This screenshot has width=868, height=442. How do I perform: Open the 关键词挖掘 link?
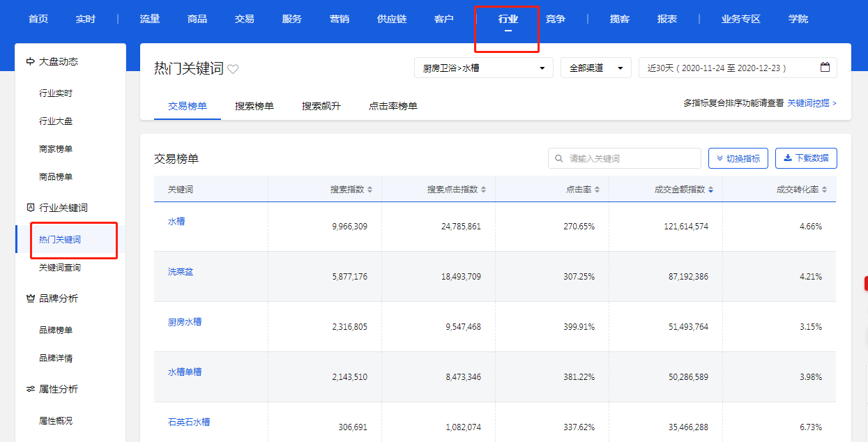tap(812, 102)
